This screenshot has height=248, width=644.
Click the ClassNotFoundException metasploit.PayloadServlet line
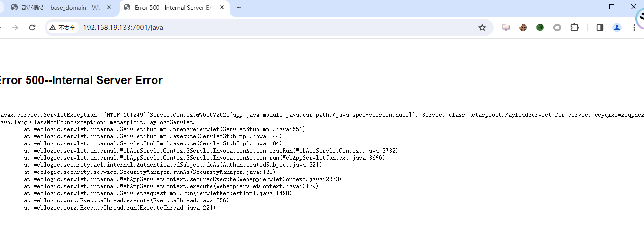click(x=98, y=122)
